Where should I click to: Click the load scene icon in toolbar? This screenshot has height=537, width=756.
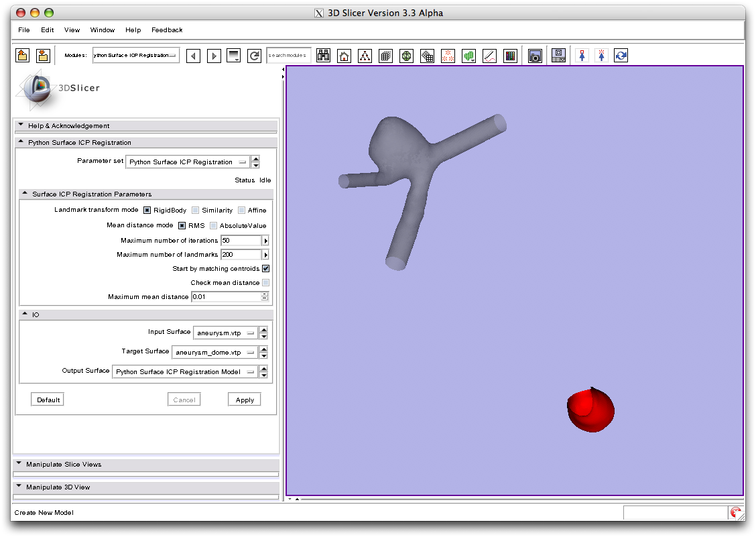(22, 56)
